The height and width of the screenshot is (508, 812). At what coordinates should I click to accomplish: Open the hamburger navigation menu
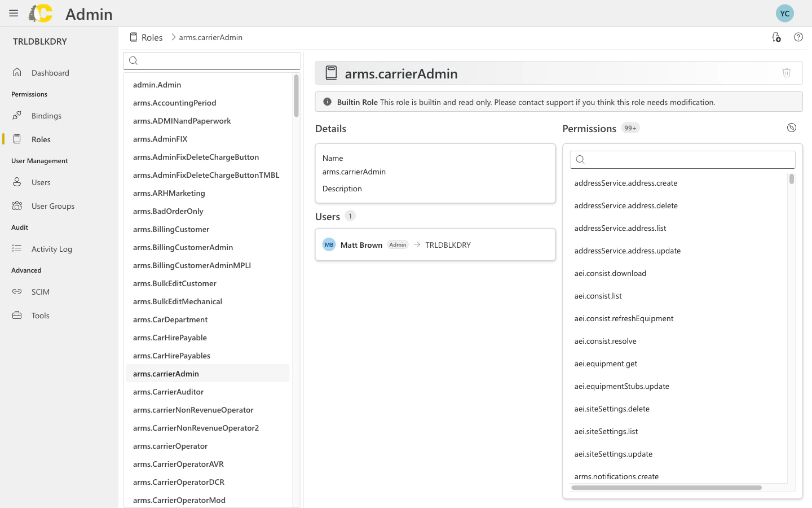(x=13, y=13)
